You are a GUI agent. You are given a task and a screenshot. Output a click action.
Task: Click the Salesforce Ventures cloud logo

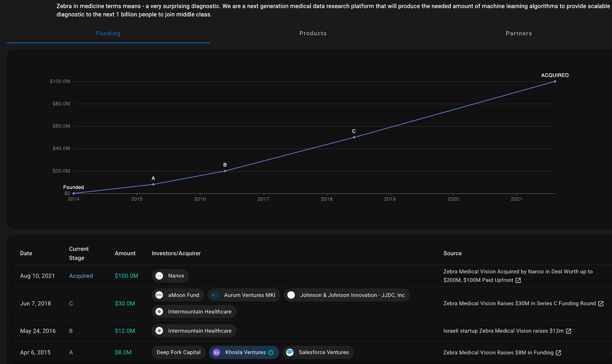tap(290, 353)
